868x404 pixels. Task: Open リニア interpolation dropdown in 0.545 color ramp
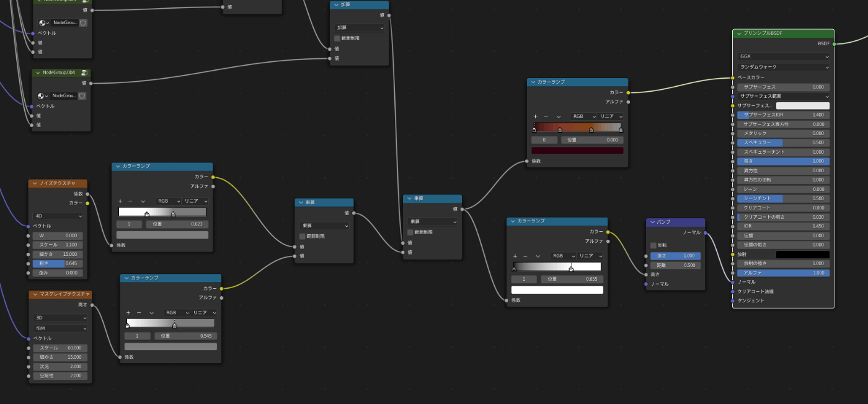pyautogui.click(x=203, y=313)
